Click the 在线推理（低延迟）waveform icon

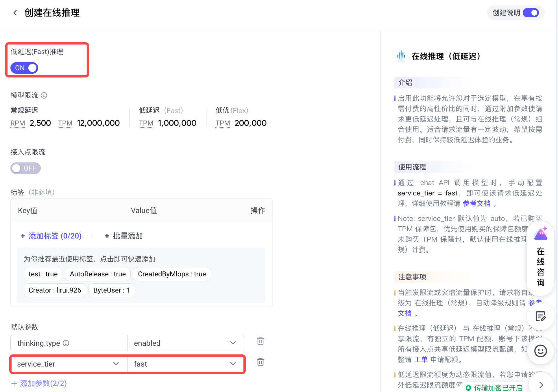(401, 56)
